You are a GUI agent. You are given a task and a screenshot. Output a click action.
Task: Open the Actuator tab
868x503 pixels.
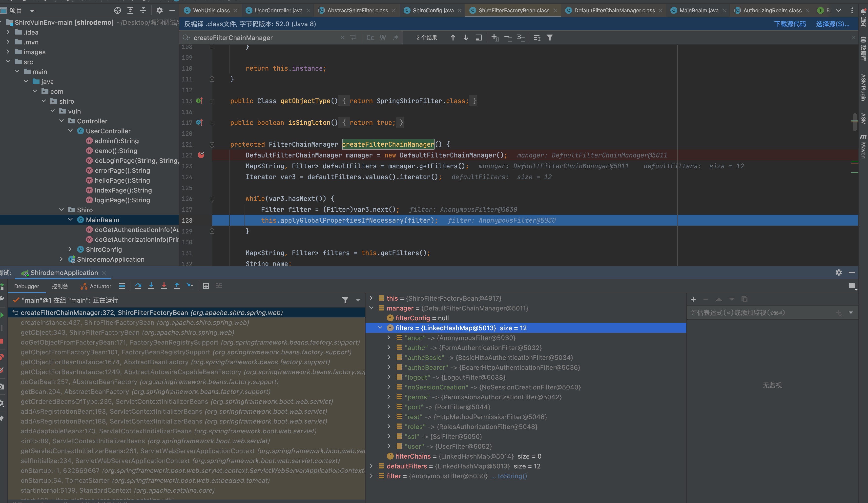tap(96, 286)
